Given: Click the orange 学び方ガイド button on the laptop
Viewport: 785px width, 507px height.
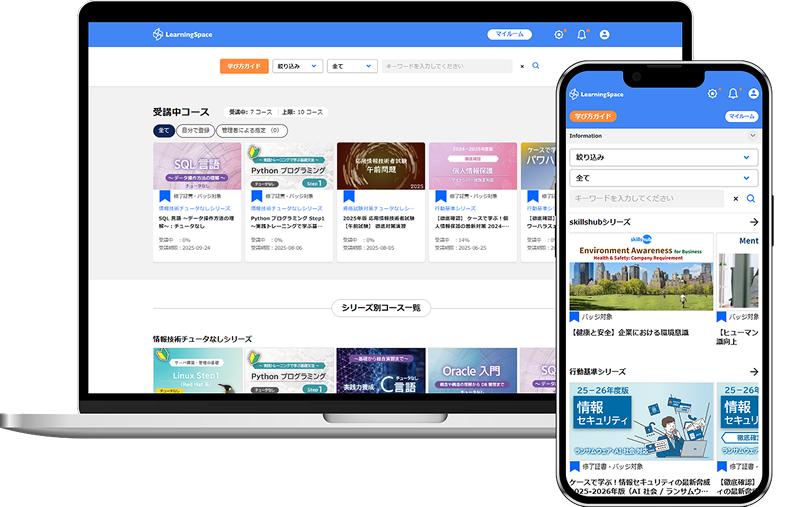Looking at the screenshot, I should [x=244, y=66].
